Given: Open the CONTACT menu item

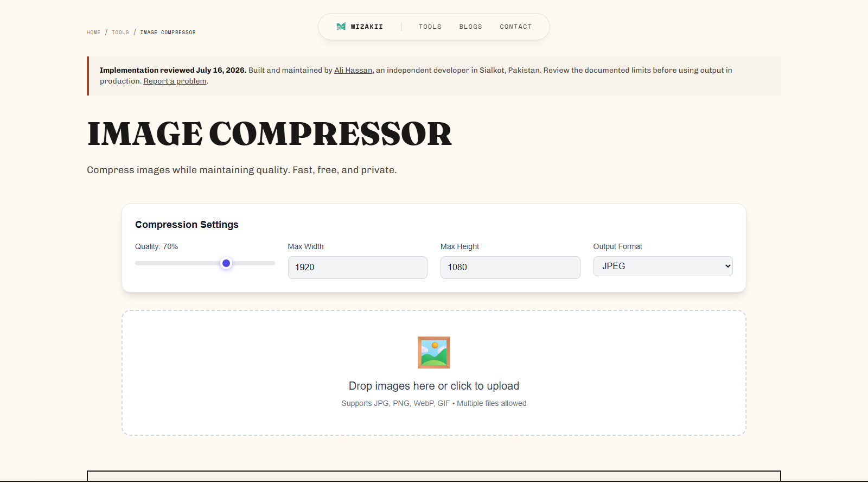Looking at the screenshot, I should point(515,27).
